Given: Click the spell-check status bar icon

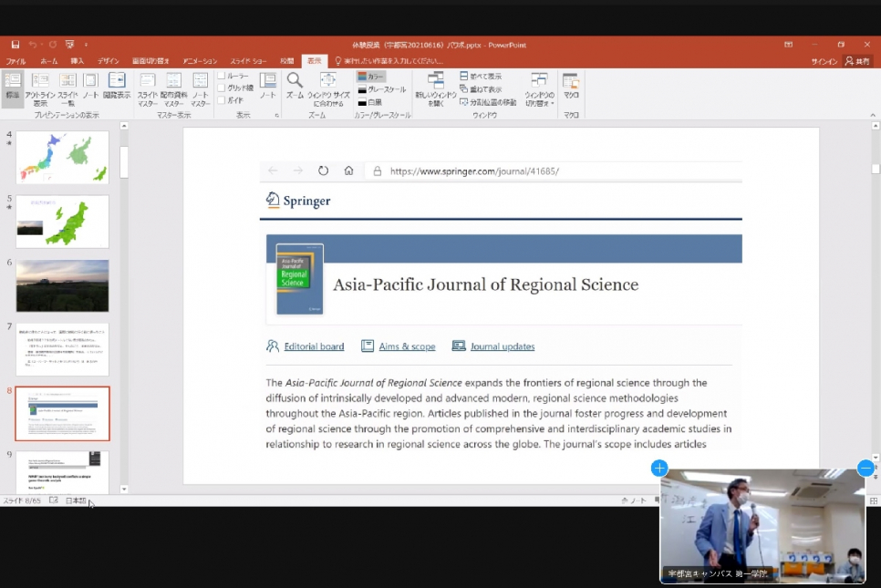Looking at the screenshot, I should click(54, 500).
